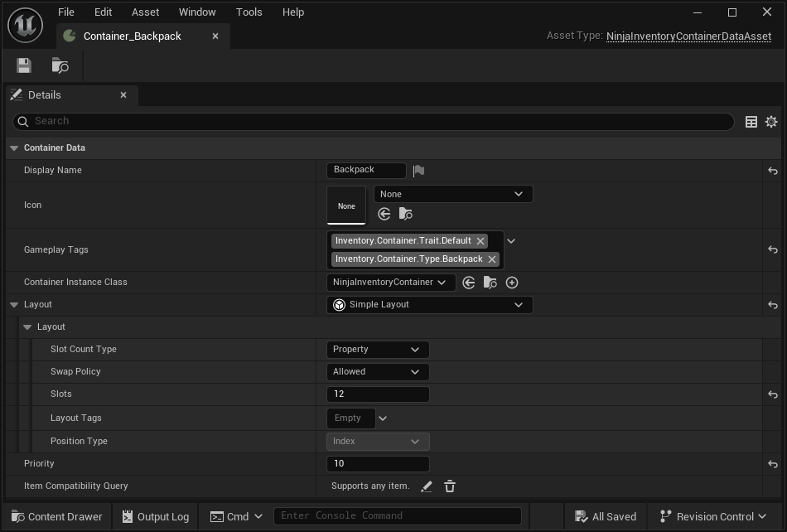The width and height of the screenshot is (787, 532).
Task: Open the Content Drawer
Action: 56,516
